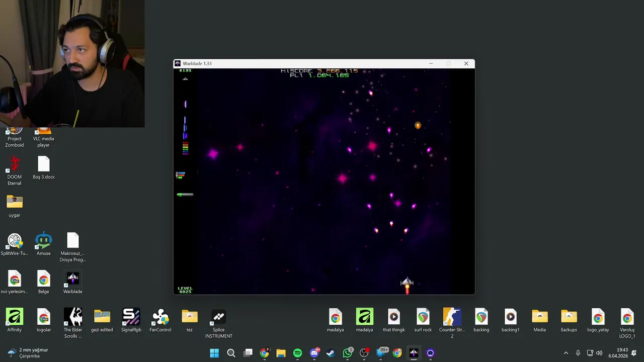Click the LEVEL 0025 indicator in Warblade
The height and width of the screenshot is (362, 644).
(x=185, y=290)
